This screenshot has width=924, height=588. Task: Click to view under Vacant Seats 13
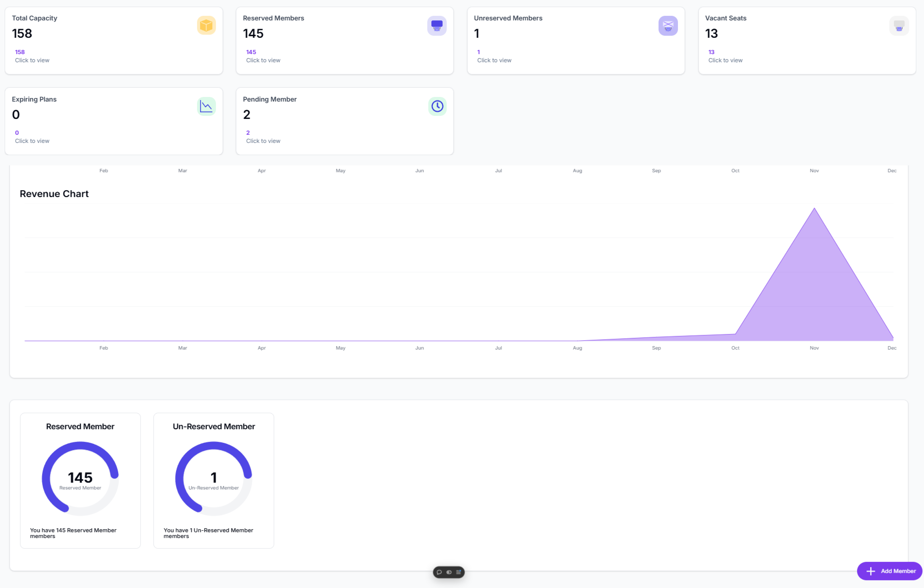pos(726,60)
